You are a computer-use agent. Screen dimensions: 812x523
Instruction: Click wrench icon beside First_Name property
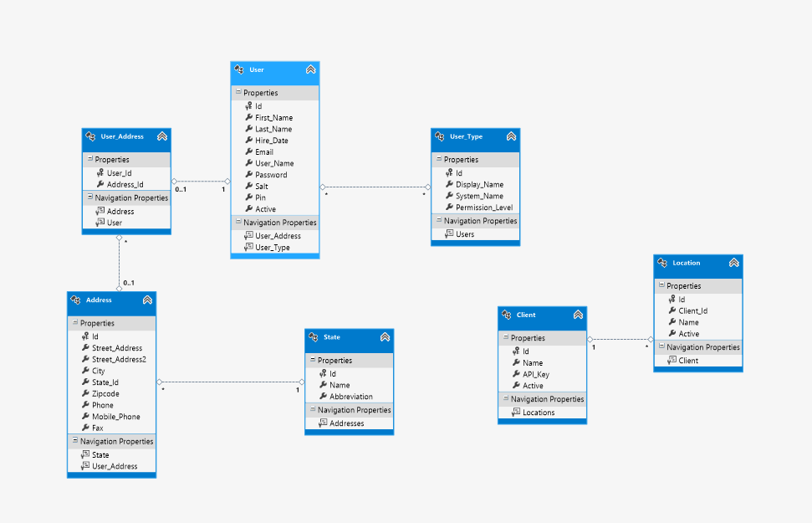pyautogui.click(x=248, y=117)
